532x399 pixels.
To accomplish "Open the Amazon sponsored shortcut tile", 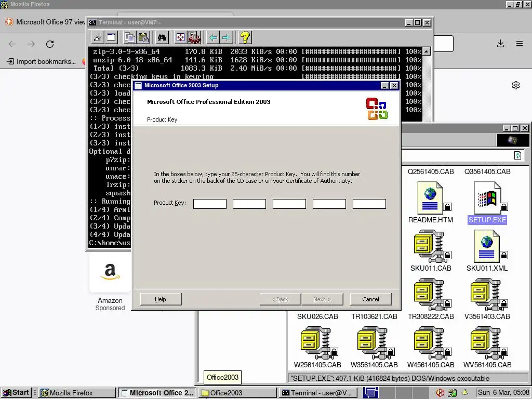I will point(110,282).
